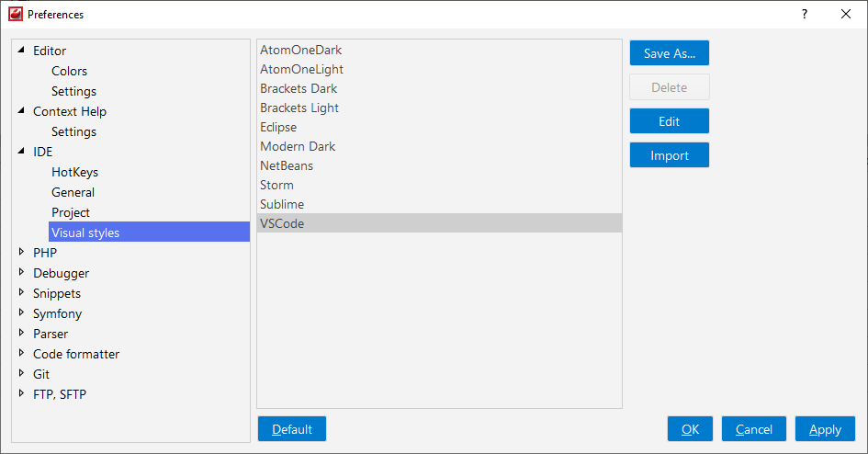Open the Project preferences page
Screen dimensions: 868x454
(x=71, y=212)
